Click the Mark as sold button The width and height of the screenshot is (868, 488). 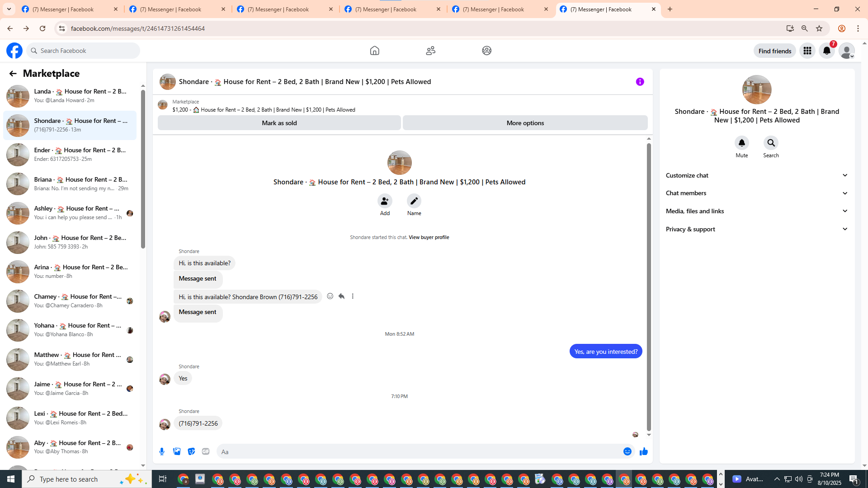tap(279, 123)
